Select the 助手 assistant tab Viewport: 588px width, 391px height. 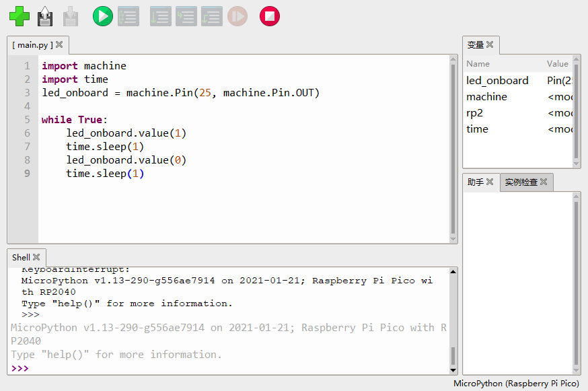point(476,182)
